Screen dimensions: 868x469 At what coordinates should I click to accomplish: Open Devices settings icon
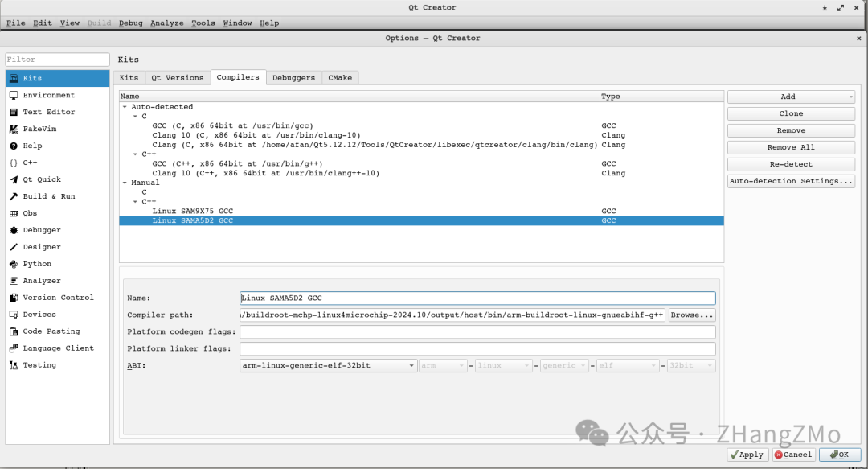coord(14,315)
